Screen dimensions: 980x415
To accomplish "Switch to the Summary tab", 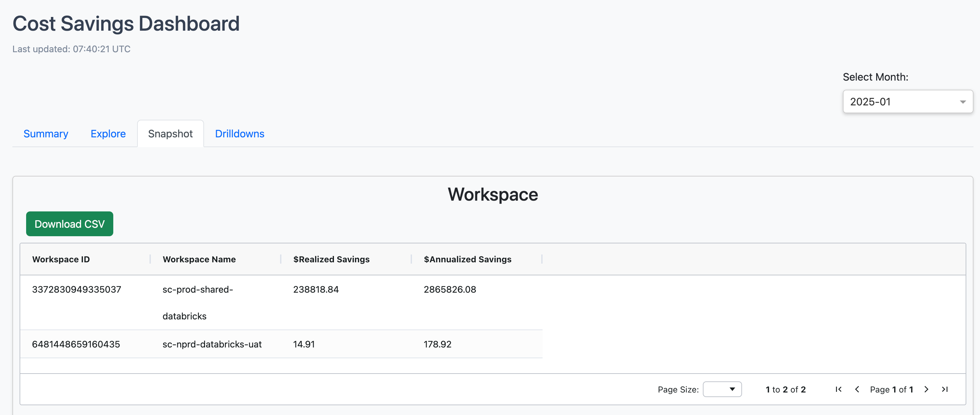I will pos(46,133).
